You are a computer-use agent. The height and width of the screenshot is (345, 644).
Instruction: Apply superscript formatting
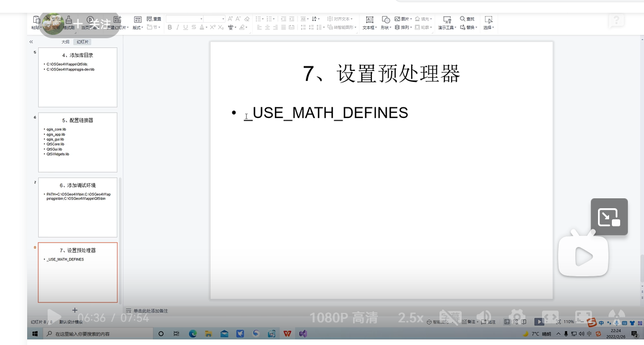point(212,28)
